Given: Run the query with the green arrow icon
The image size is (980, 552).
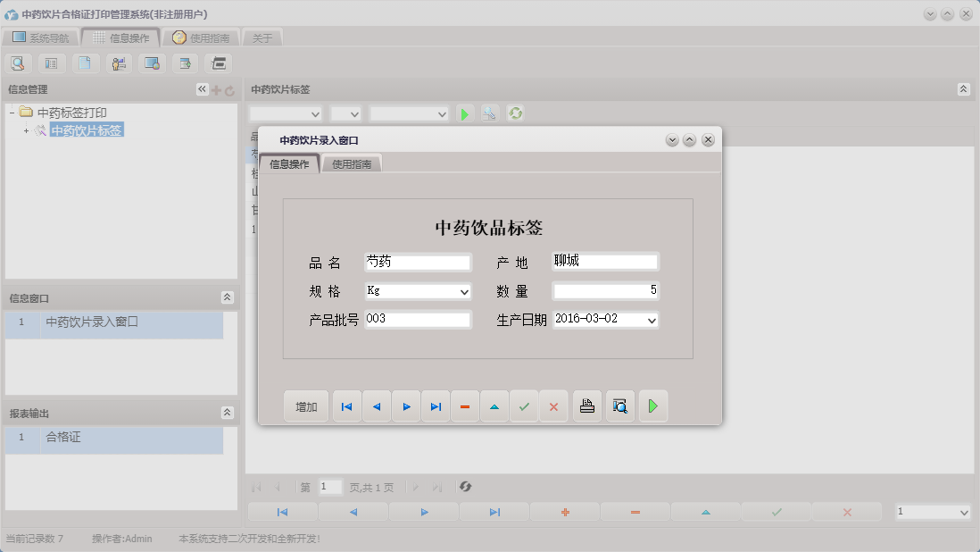Looking at the screenshot, I should click(464, 113).
